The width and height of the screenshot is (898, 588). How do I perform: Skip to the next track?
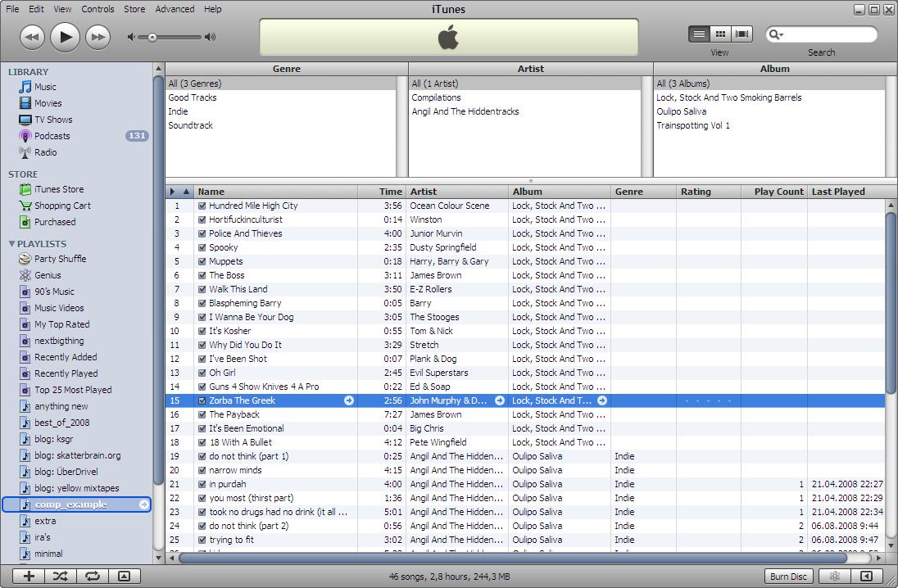point(98,36)
